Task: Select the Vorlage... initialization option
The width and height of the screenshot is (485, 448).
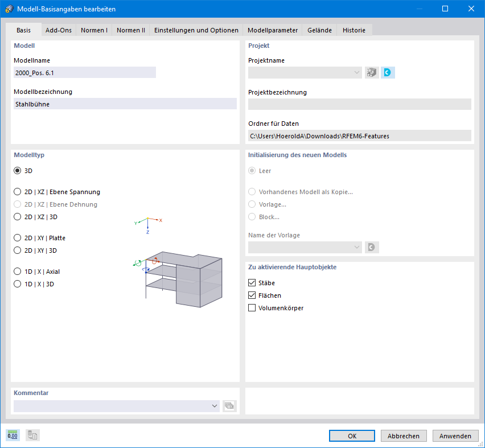Action: pyautogui.click(x=252, y=204)
